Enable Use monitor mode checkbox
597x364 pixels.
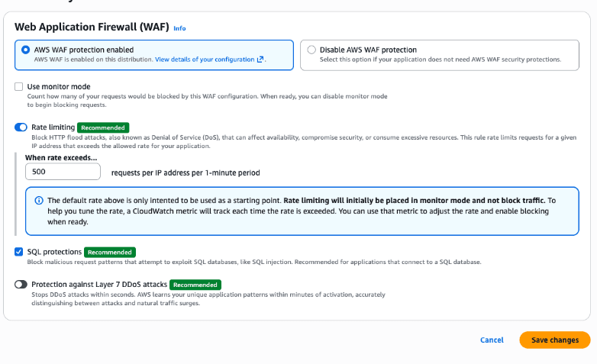pyautogui.click(x=18, y=86)
